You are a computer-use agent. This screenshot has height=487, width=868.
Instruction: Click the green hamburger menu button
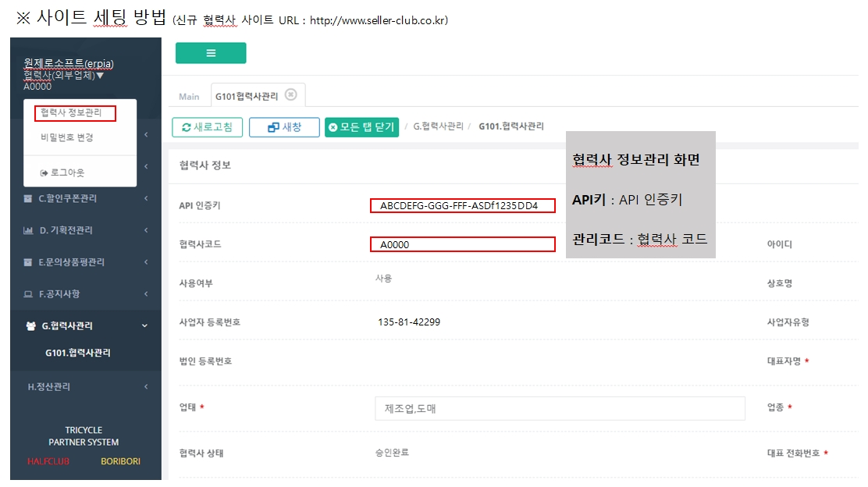210,53
